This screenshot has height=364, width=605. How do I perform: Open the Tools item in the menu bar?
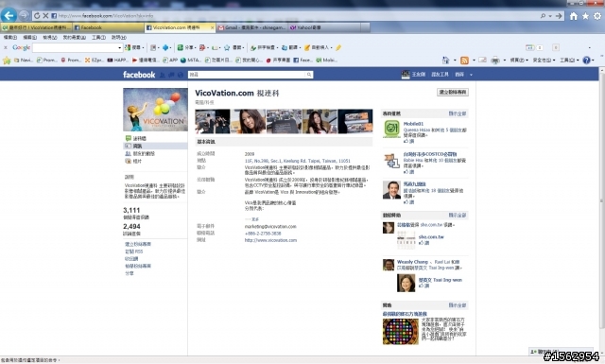[x=98, y=38]
